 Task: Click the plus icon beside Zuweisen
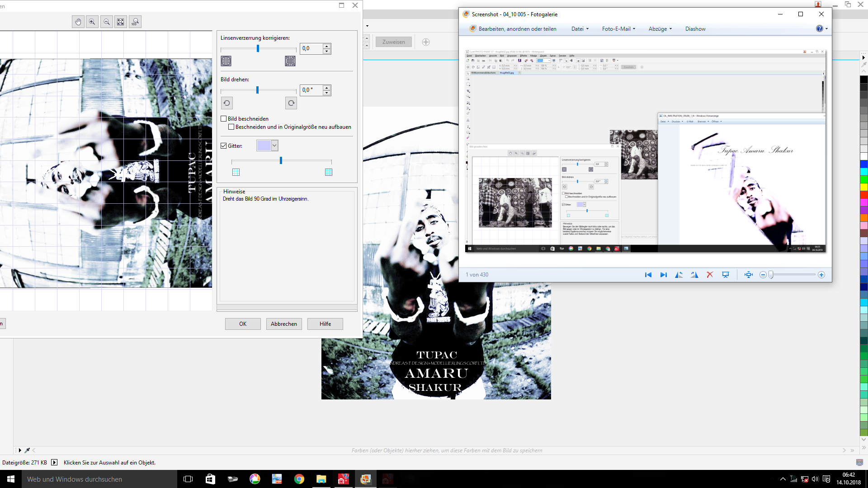tap(426, 42)
